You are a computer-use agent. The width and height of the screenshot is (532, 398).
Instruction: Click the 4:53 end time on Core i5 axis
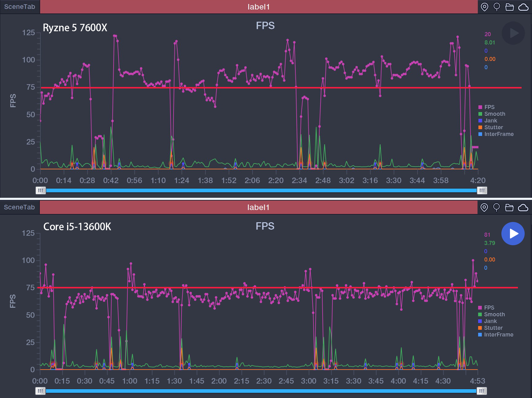[478, 381]
